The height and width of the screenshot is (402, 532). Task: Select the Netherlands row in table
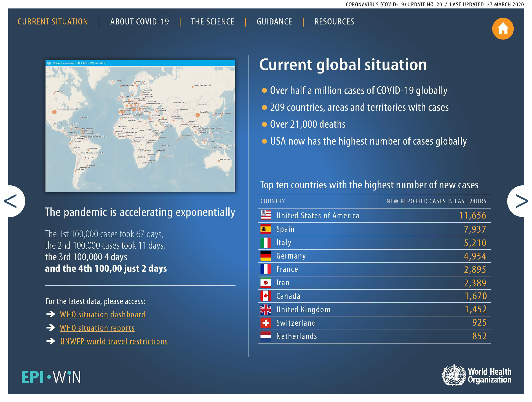pos(374,336)
